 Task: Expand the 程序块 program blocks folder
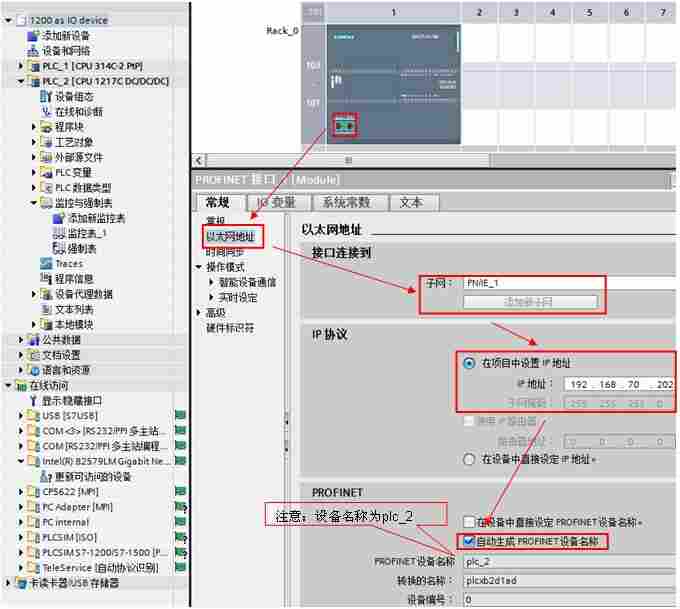click(x=33, y=127)
